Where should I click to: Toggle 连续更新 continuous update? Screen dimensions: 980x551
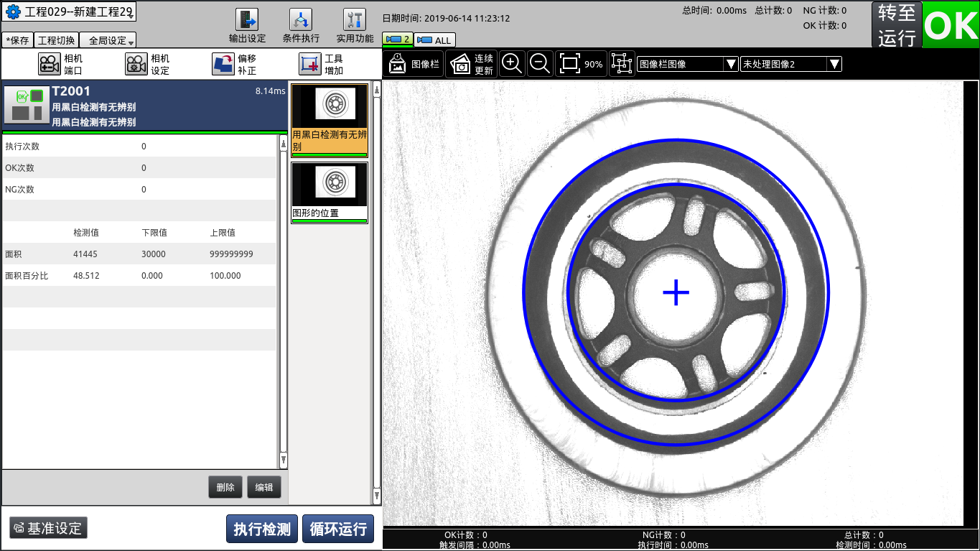(x=471, y=64)
